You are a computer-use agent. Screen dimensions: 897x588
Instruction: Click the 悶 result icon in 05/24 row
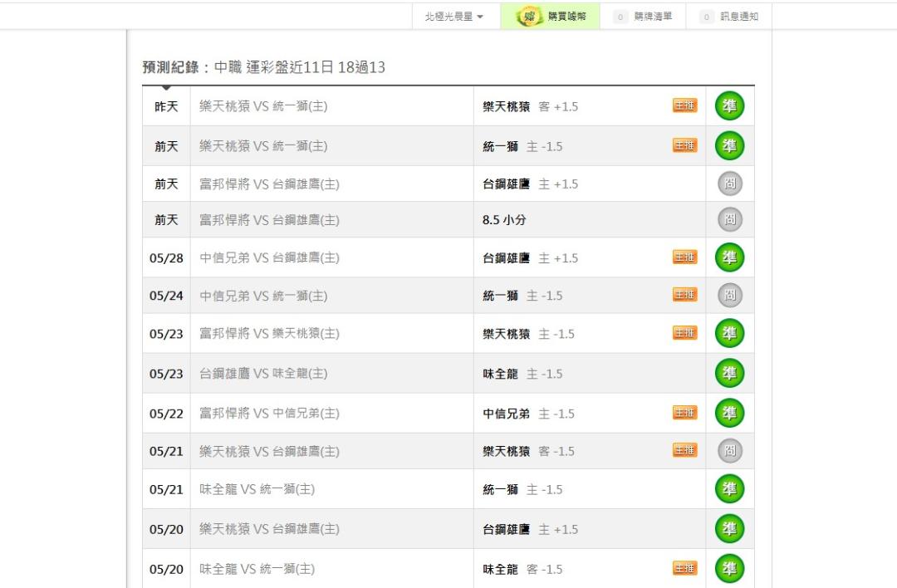point(730,295)
